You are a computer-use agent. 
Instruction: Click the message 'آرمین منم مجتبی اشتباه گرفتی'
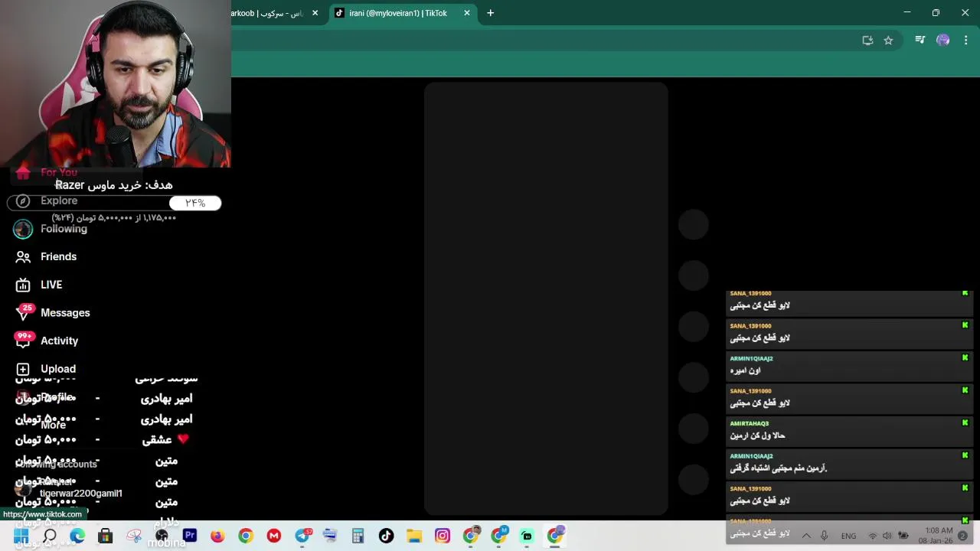pos(779,468)
